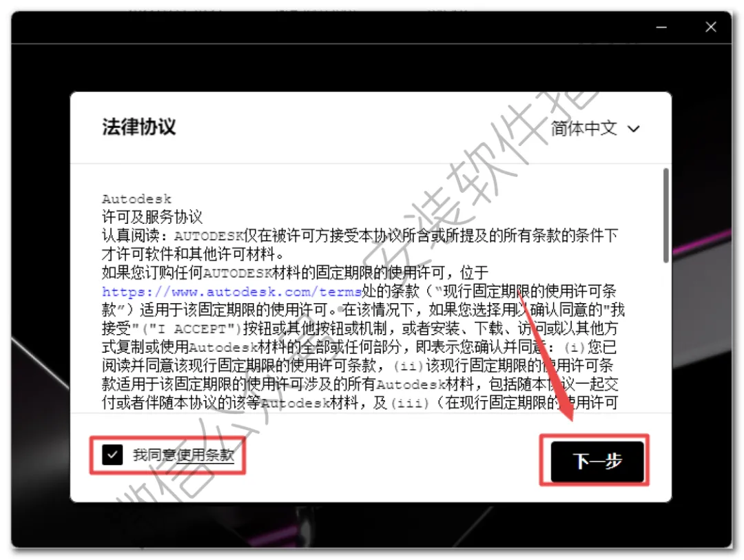Click the 法律协议 heading
This screenshot has height=560, width=744.
coord(138,127)
